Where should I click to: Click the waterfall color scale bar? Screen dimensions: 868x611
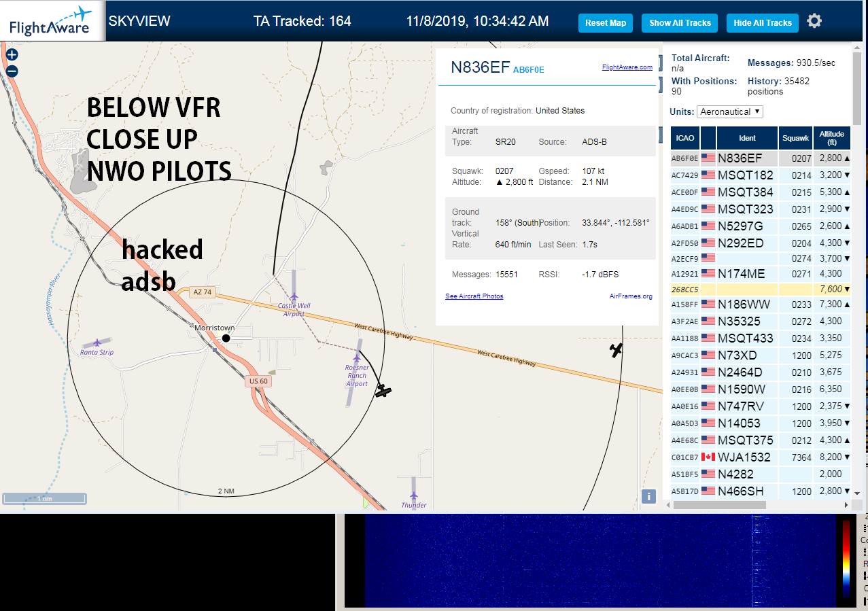[x=846, y=559]
